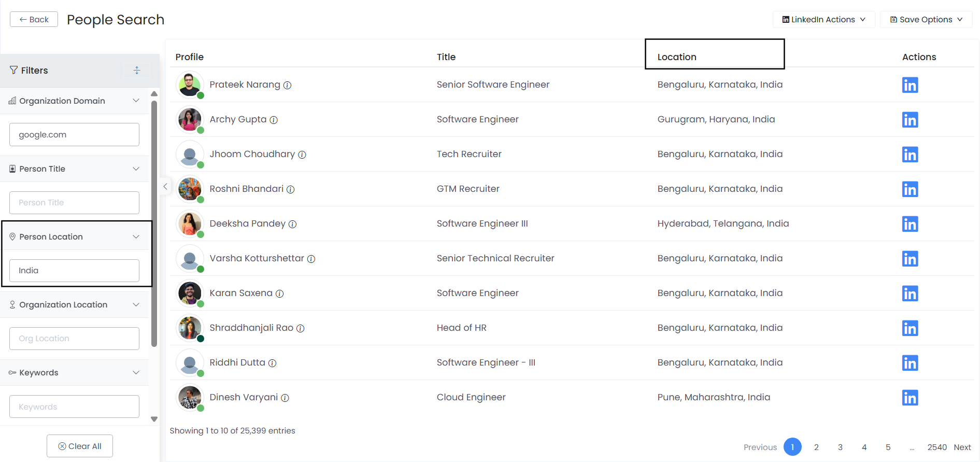Open Prateek Narang's LinkedIn profile icon
Image resolution: width=980 pixels, height=462 pixels.
(910, 85)
